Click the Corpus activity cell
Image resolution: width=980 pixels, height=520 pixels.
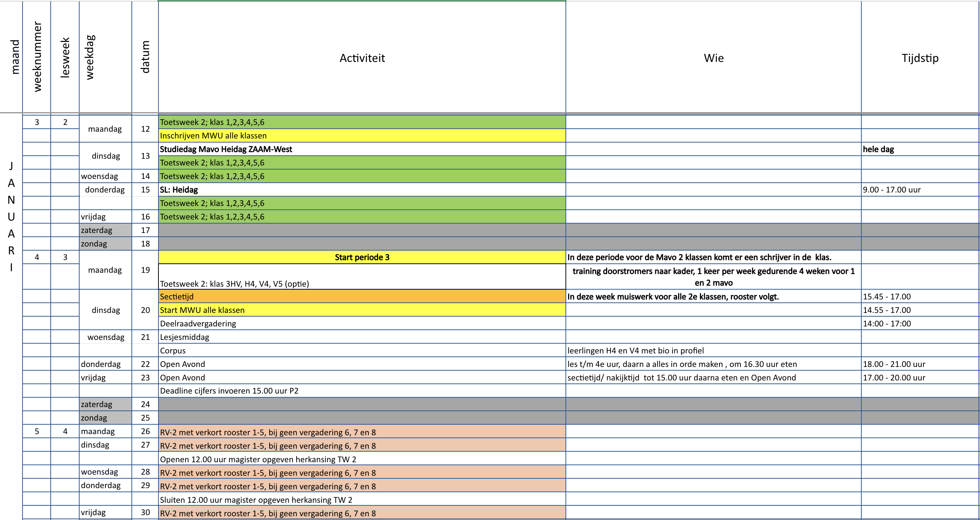point(362,350)
